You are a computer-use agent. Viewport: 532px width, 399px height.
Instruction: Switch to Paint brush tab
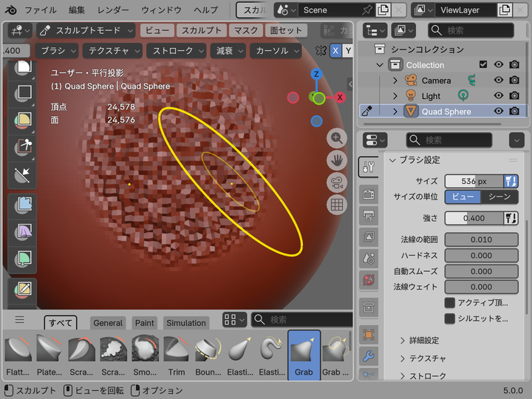click(145, 323)
